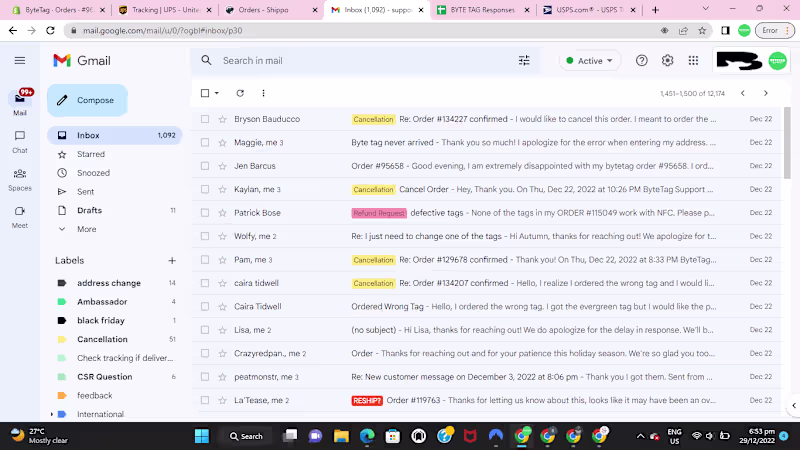Star the Caira Tidwell Ordered Wrong Tag email
The height and width of the screenshot is (450, 800).
[222, 307]
